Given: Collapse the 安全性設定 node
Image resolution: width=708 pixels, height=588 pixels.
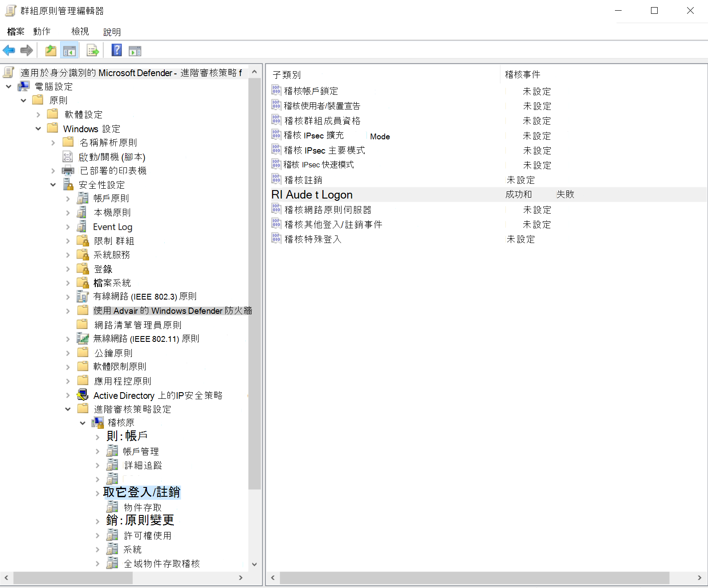Looking at the screenshot, I should click(53, 184).
